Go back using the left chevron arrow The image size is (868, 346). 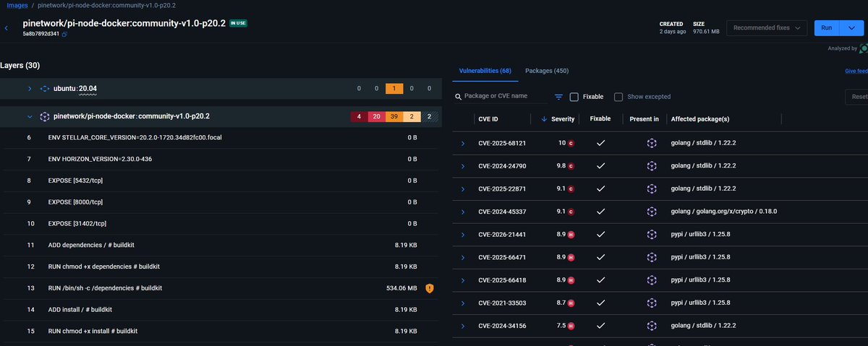point(7,28)
